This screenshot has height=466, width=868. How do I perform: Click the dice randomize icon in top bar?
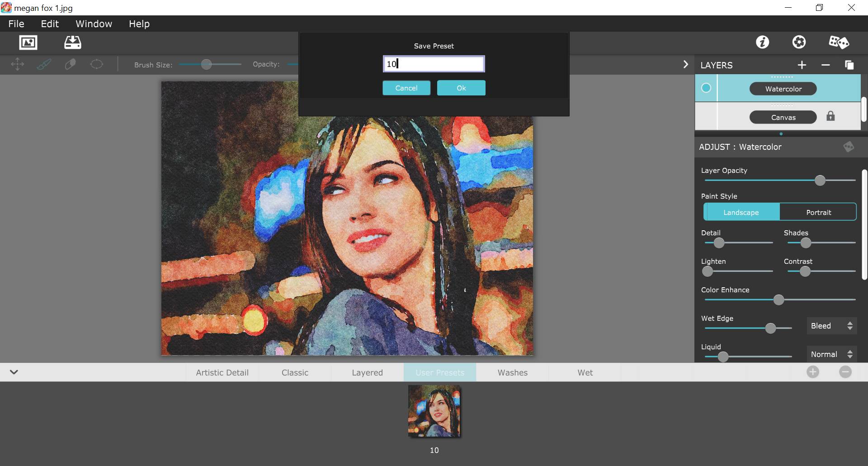coord(839,42)
